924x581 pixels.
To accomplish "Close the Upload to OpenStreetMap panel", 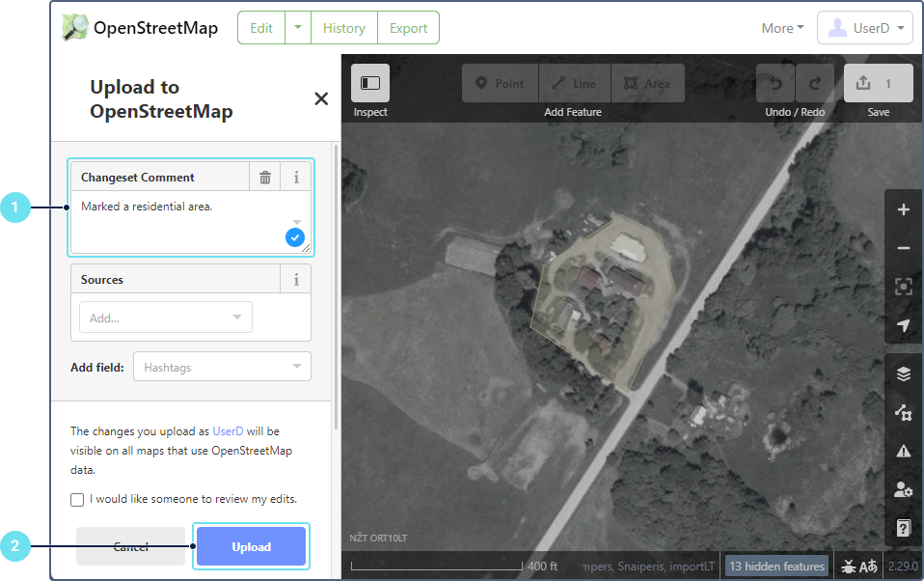I will pyautogui.click(x=321, y=98).
